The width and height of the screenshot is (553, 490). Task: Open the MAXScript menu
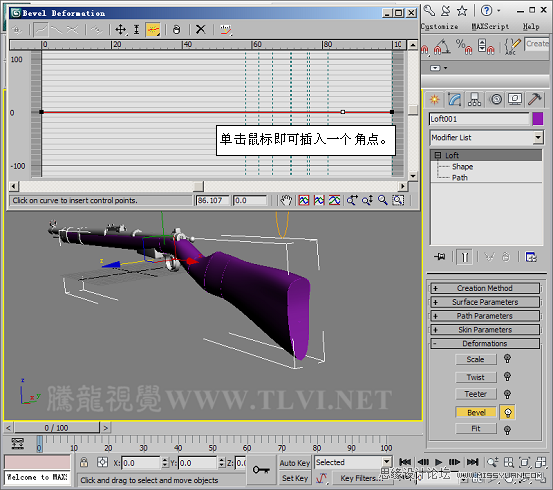tap(490, 26)
